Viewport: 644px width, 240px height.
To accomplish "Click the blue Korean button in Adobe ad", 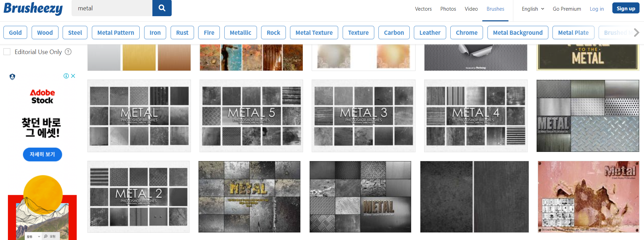I will [x=42, y=154].
